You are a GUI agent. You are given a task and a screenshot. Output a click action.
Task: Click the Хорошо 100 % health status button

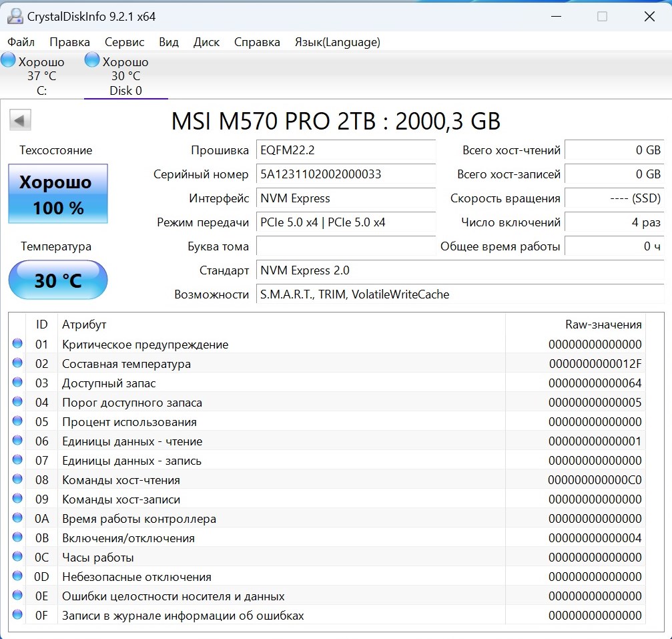point(58,194)
